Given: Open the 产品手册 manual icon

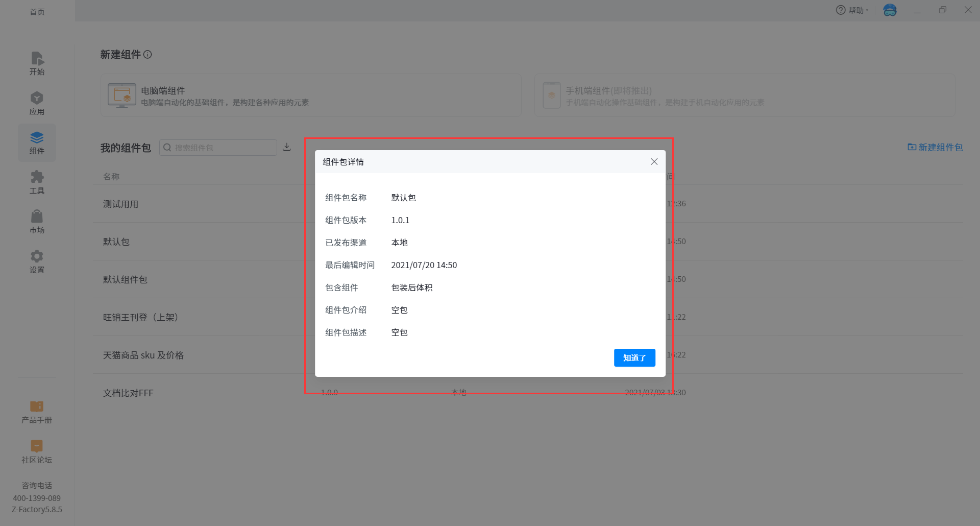Looking at the screenshot, I should coord(37,412).
